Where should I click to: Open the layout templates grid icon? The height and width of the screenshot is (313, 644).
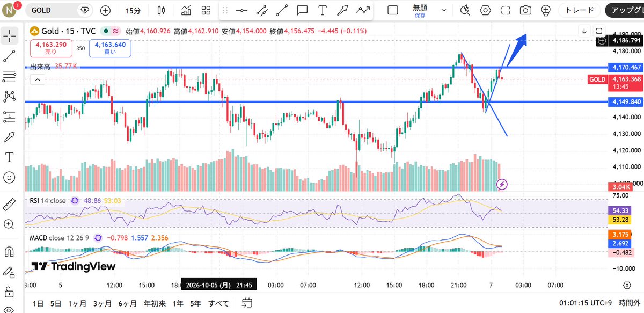[x=206, y=10]
